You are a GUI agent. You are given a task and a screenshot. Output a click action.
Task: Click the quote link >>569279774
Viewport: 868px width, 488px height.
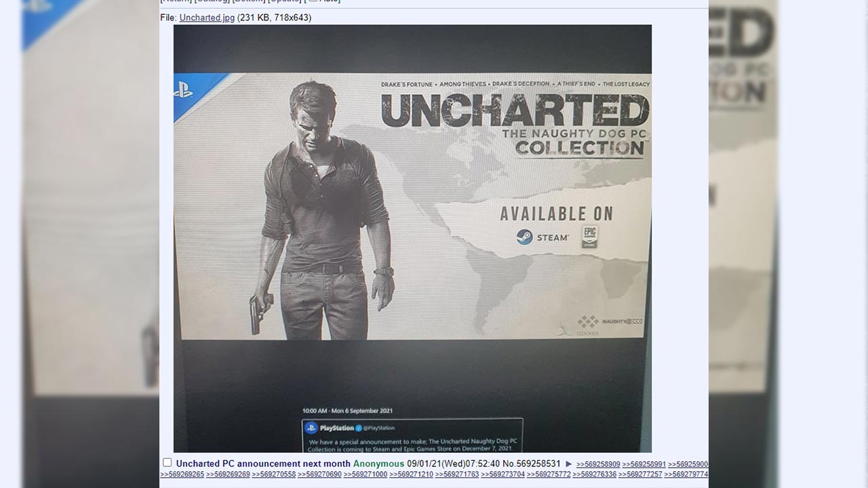click(686, 474)
